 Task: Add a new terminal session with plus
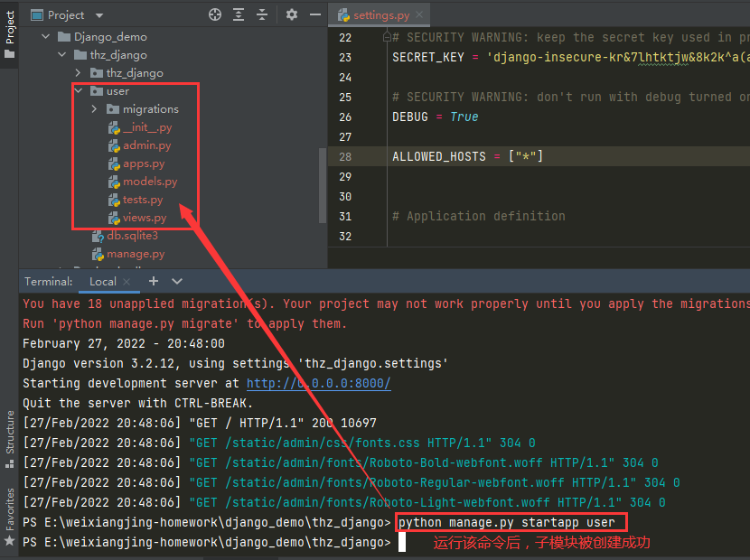[x=154, y=281]
